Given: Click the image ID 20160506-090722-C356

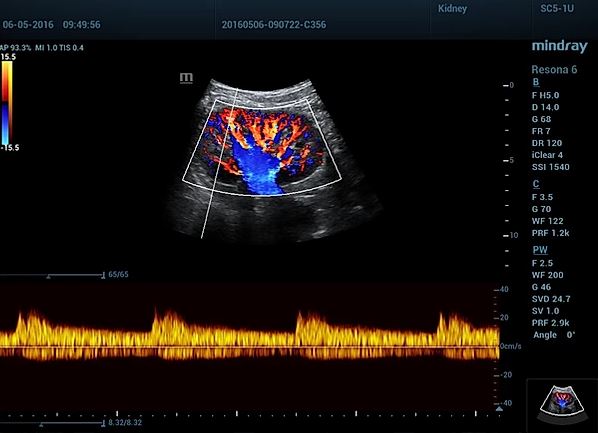Looking at the screenshot, I should [x=274, y=25].
